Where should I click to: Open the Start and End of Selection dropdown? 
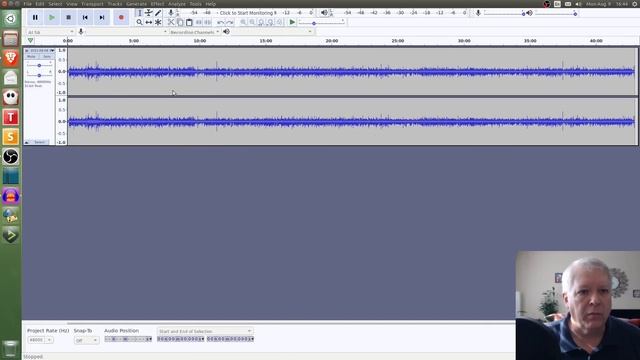click(x=205, y=331)
